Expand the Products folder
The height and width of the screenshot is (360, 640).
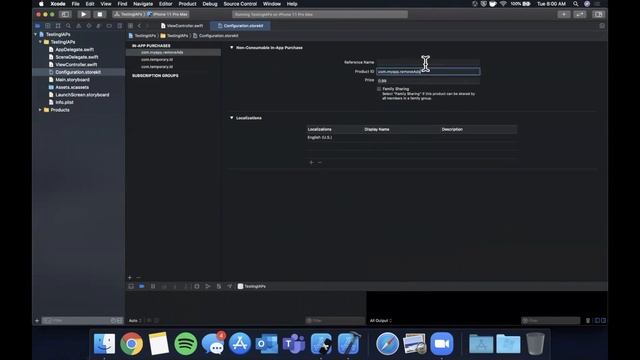pos(40,110)
